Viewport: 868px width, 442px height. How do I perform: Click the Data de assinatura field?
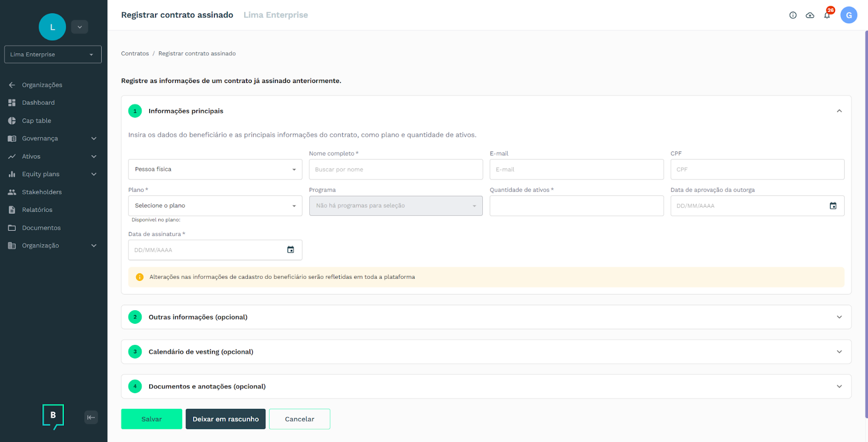coord(215,250)
